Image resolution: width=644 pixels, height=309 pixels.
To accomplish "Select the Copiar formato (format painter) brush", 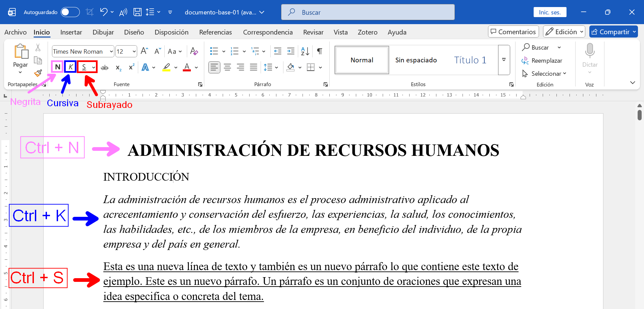I will (38, 73).
